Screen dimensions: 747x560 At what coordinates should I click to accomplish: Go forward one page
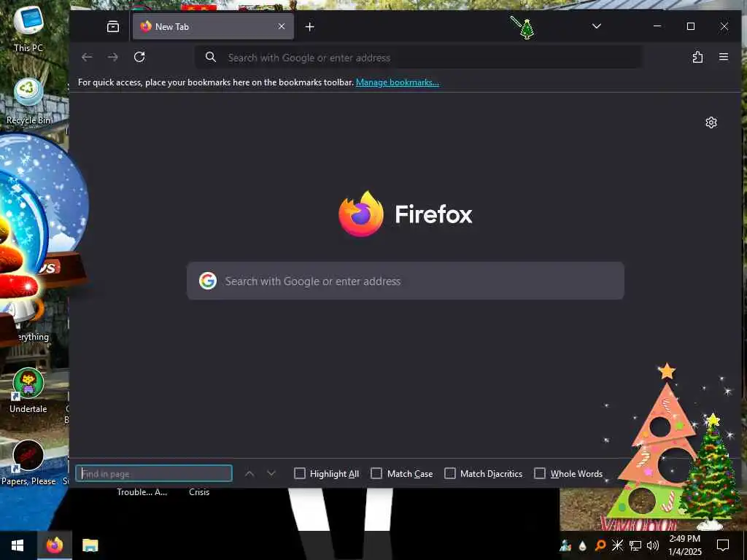(113, 57)
